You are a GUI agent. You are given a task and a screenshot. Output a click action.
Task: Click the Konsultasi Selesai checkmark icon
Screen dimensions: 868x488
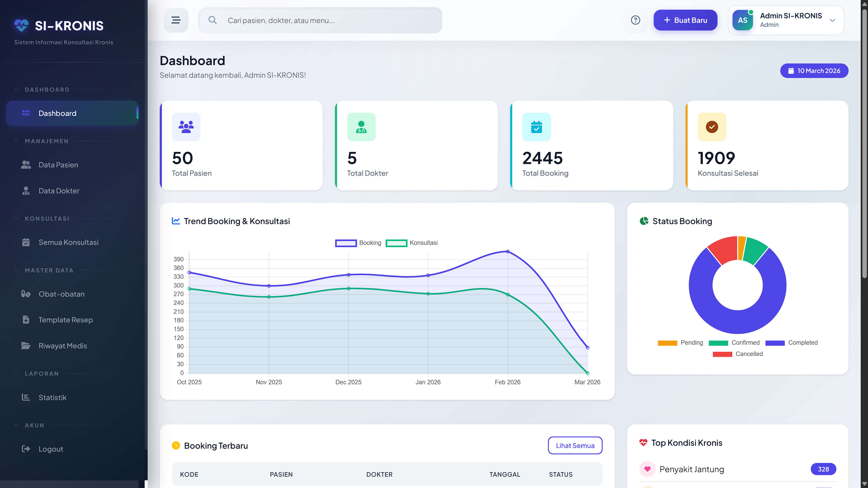coord(712,127)
